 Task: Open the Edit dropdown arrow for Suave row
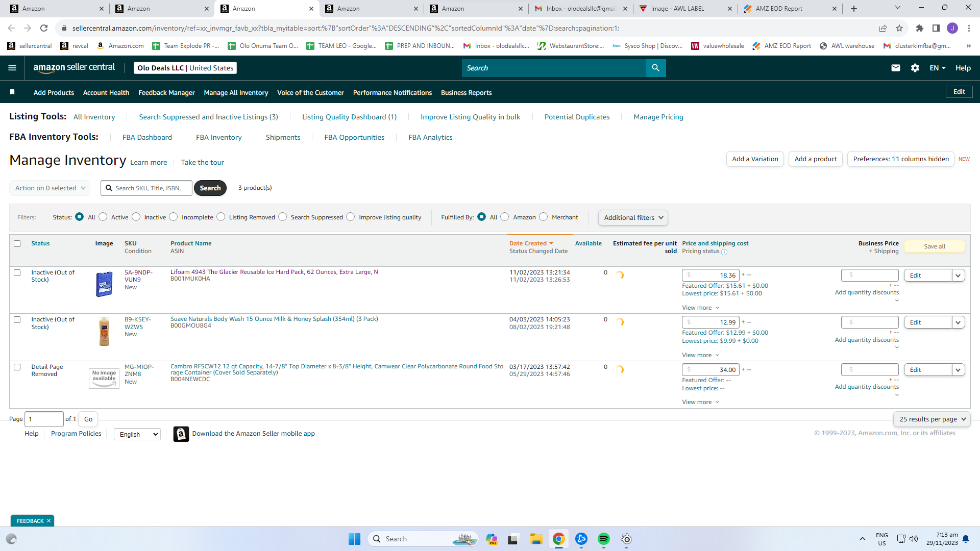959,322
